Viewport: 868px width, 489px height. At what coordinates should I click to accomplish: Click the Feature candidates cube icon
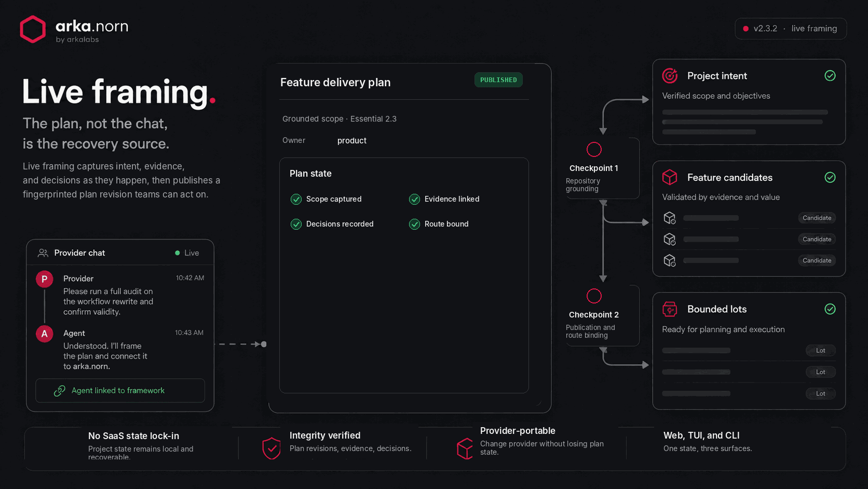click(670, 177)
